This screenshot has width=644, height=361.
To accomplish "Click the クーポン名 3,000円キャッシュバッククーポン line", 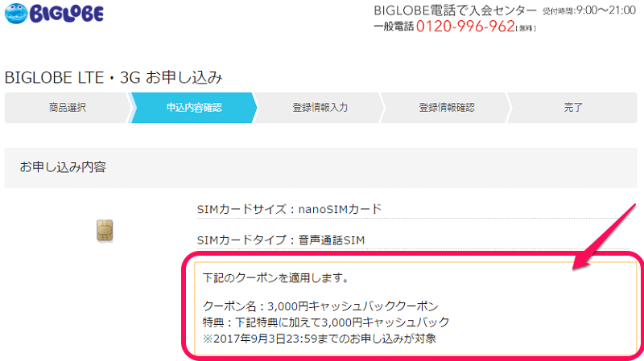I will (x=320, y=306).
